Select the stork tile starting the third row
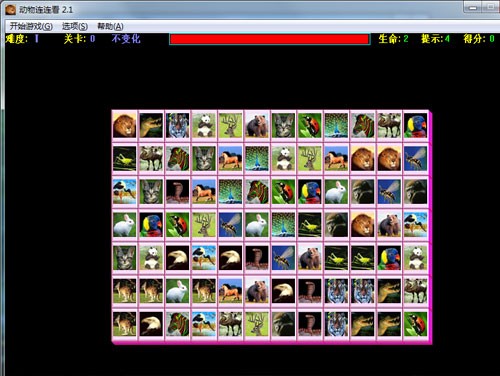Viewport: 500px width, 376px height. tap(124, 191)
